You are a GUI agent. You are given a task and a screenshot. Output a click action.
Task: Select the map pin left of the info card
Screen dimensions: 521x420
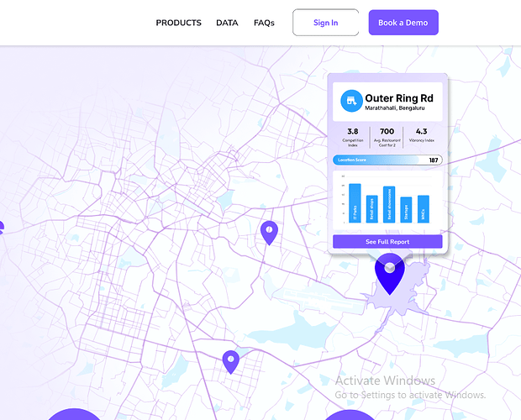click(269, 233)
